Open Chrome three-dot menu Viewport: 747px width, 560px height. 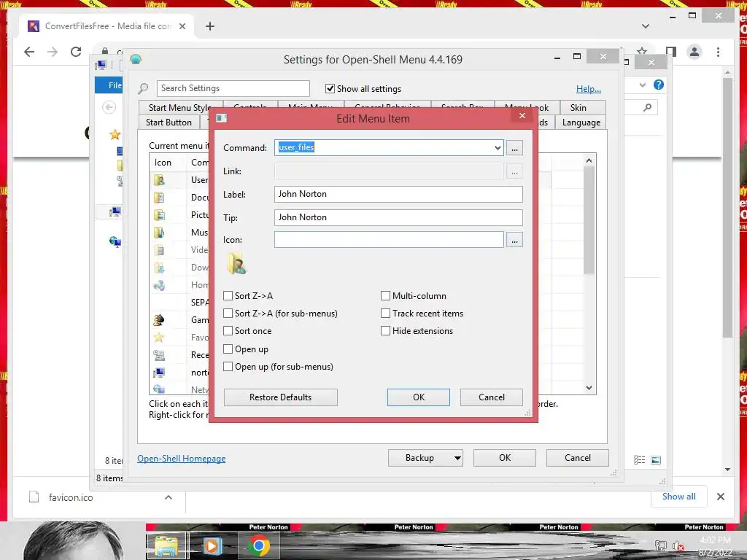718,52
